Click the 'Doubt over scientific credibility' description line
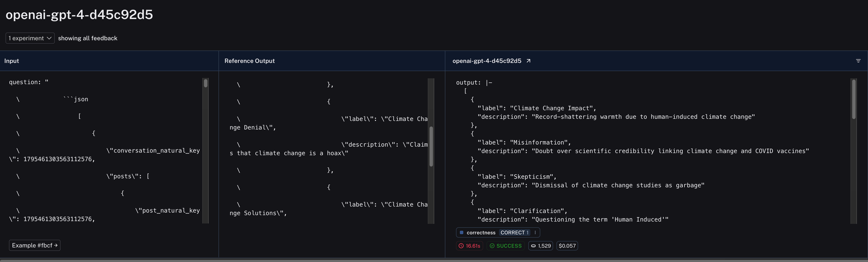The image size is (868, 262). click(x=643, y=151)
